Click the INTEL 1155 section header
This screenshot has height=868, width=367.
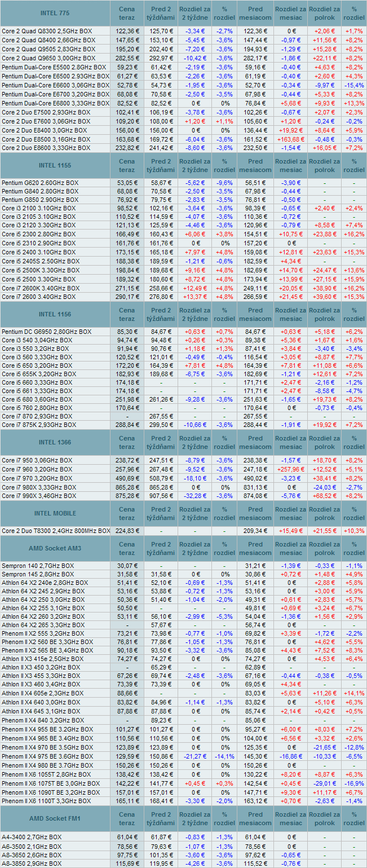55,165
